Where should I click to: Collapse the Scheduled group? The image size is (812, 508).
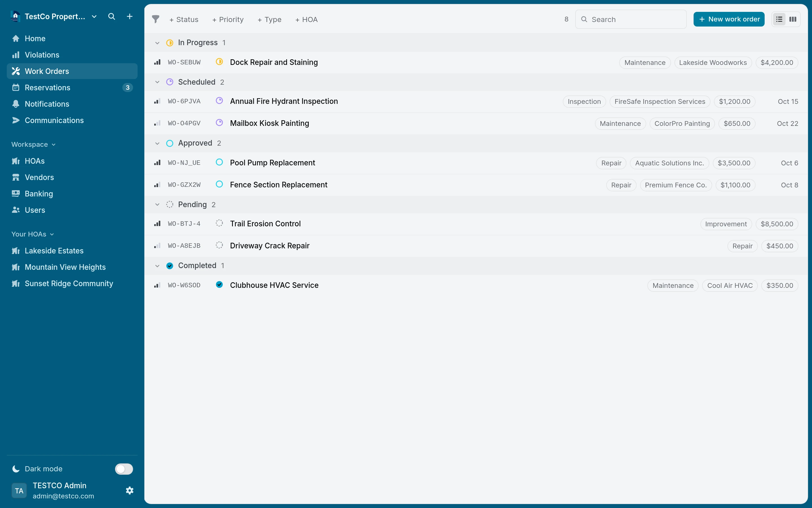[x=157, y=82]
